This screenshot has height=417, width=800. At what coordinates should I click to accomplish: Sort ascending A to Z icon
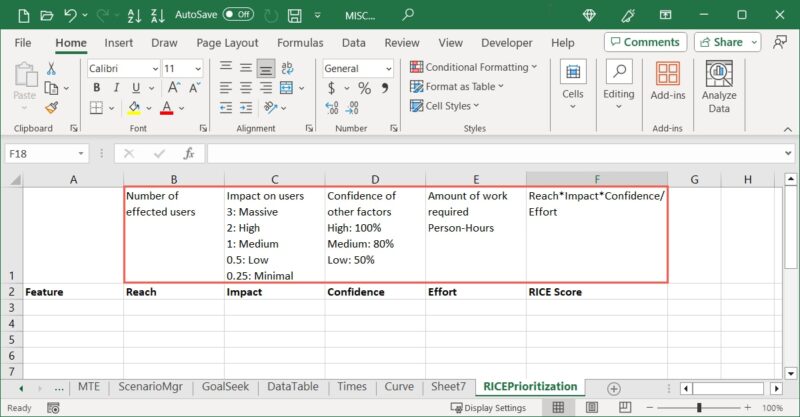[134, 15]
